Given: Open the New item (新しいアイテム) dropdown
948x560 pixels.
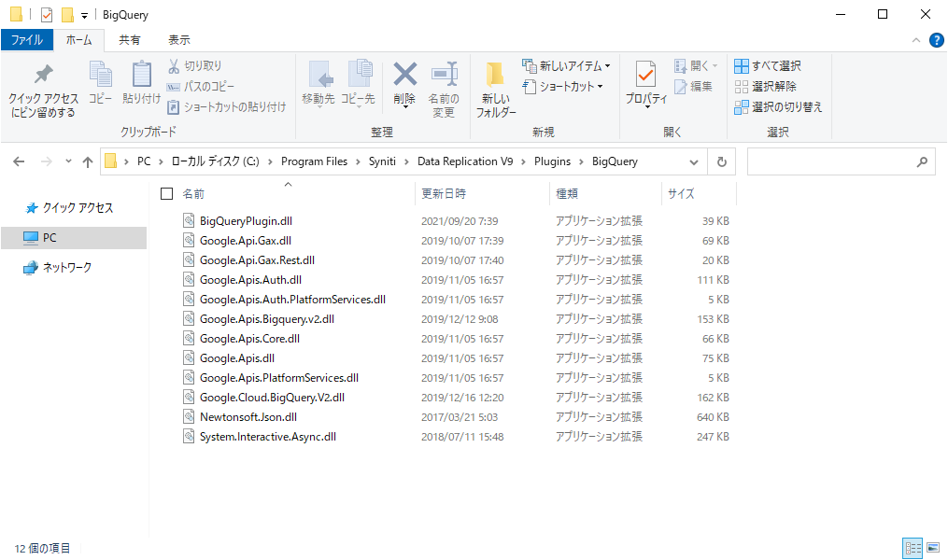Looking at the screenshot, I should click(567, 66).
